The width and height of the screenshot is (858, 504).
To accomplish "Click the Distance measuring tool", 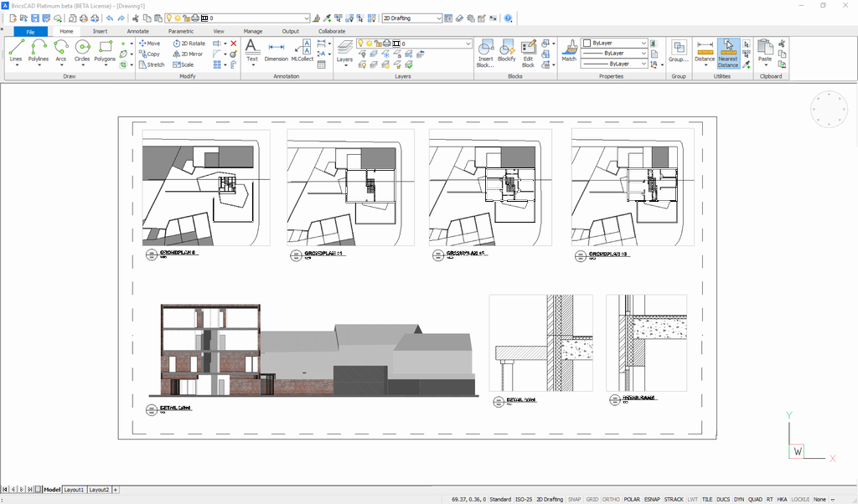I will pyautogui.click(x=705, y=50).
